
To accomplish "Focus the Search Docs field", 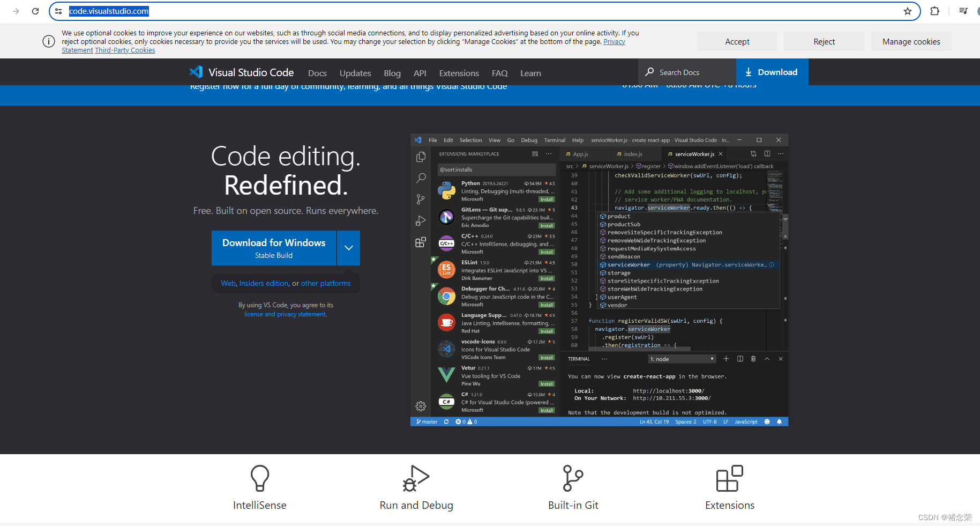I will [687, 72].
